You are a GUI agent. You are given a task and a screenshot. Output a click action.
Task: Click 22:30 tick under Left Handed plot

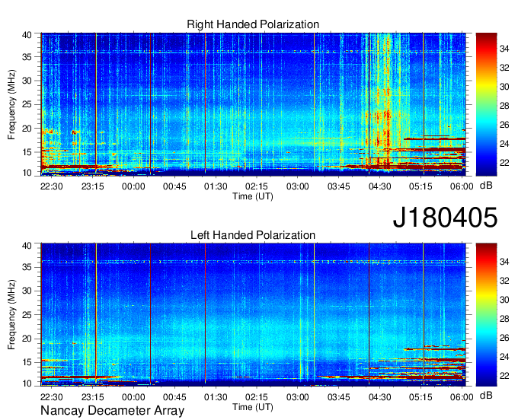[x=52, y=397]
